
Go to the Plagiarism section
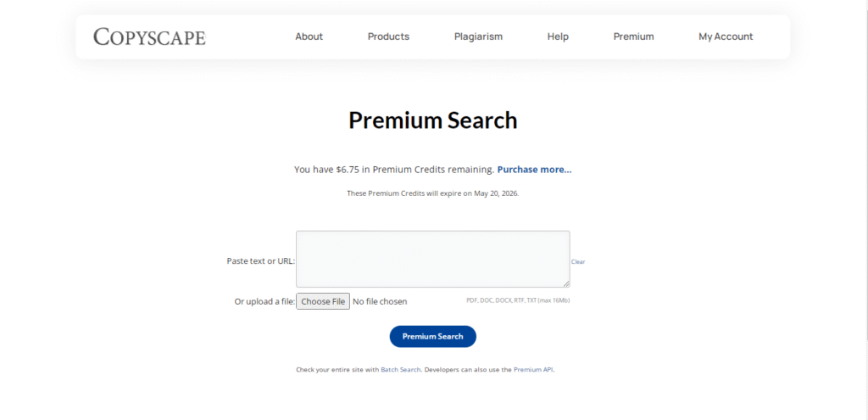coord(478,36)
